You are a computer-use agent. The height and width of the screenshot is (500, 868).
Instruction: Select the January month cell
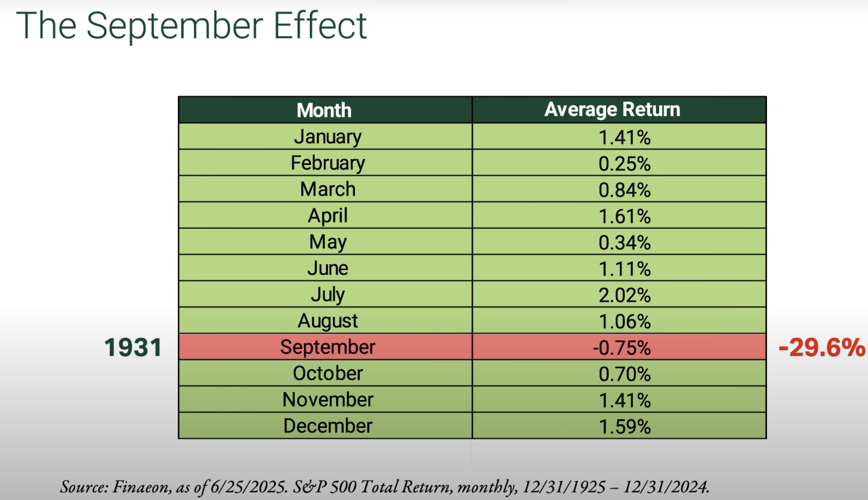(x=328, y=137)
